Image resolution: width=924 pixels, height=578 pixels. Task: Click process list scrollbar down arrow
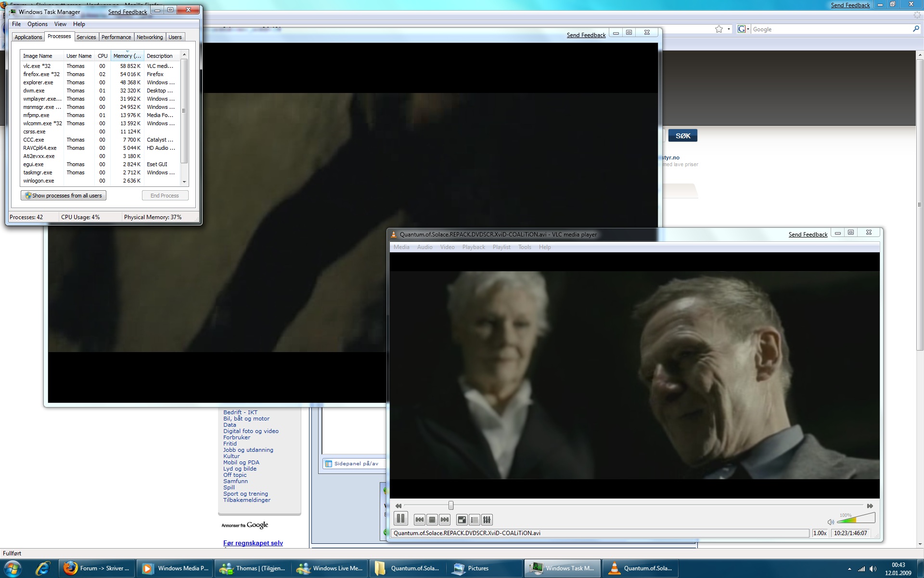(x=184, y=182)
